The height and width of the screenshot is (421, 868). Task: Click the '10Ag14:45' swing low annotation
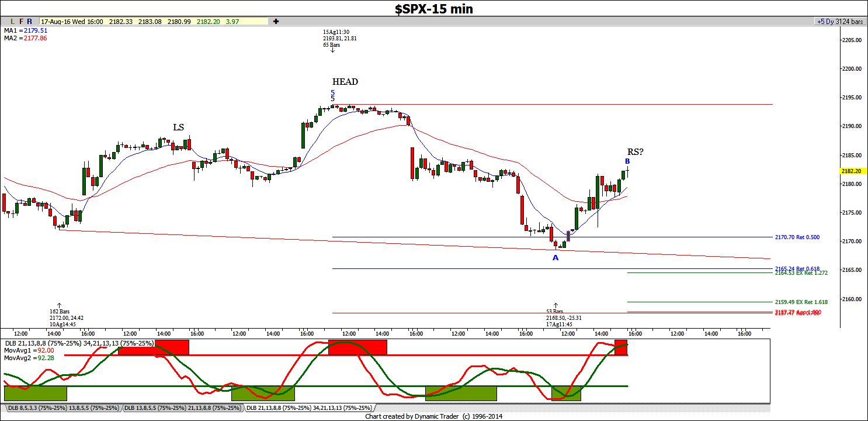point(61,324)
